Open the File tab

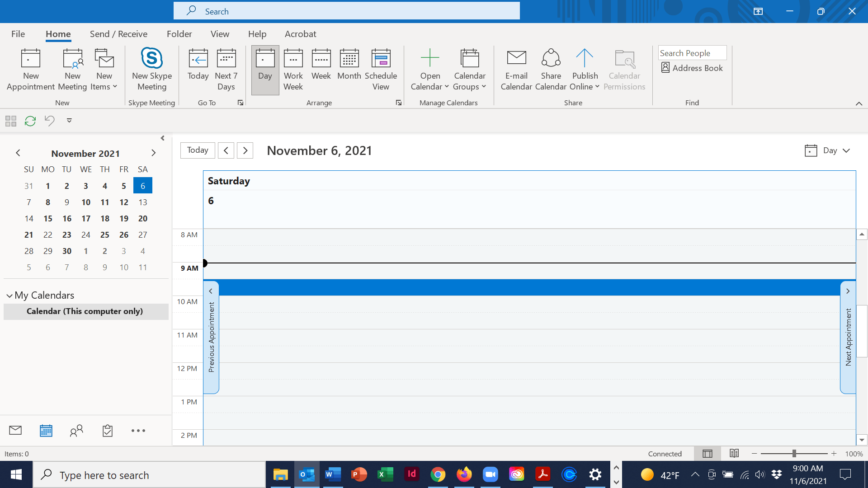(18, 34)
